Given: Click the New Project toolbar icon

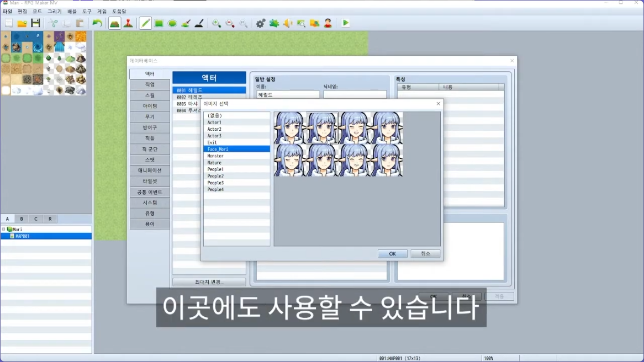Looking at the screenshot, I should pyautogui.click(x=9, y=23).
